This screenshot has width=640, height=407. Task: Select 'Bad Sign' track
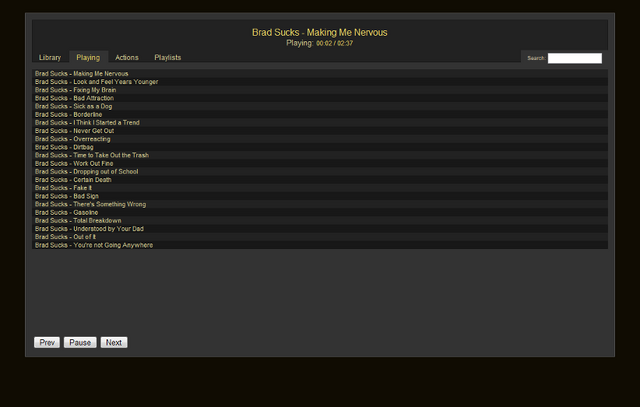[x=320, y=196]
